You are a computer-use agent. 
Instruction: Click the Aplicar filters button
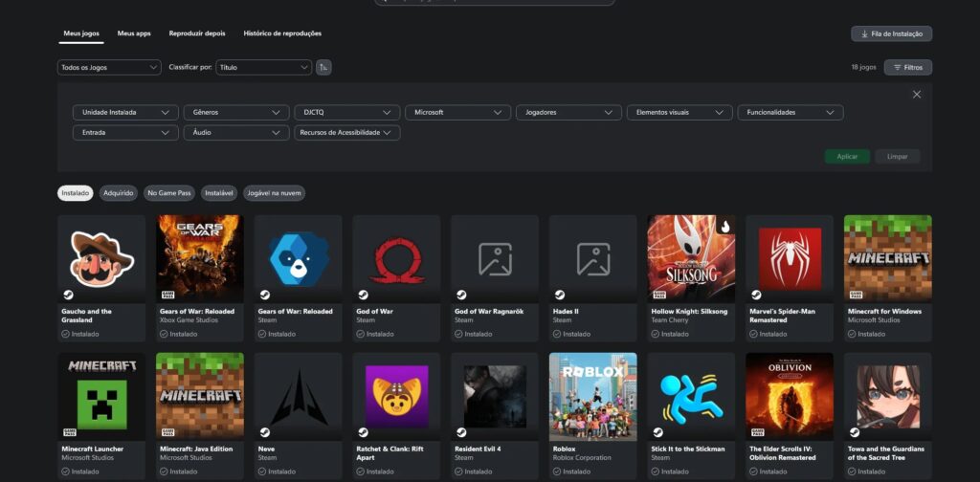pyautogui.click(x=847, y=157)
